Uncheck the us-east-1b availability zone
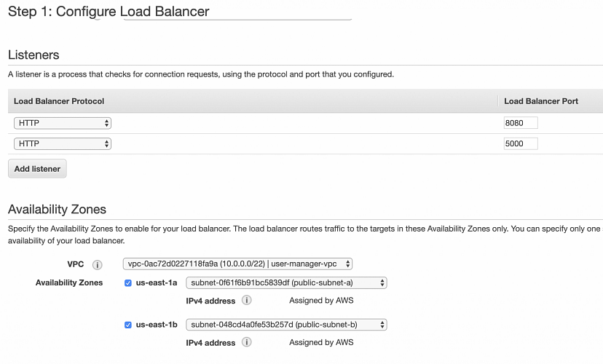The width and height of the screenshot is (603, 364). pyautogui.click(x=128, y=325)
